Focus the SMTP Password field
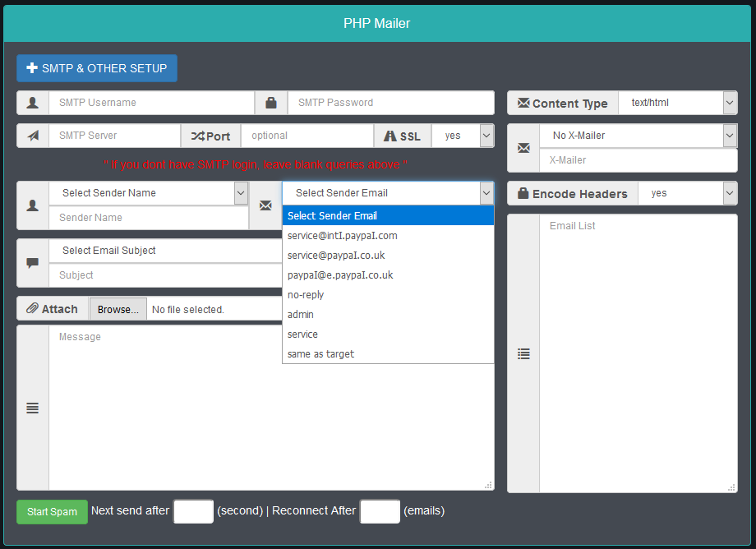This screenshot has height=549, width=756. click(391, 103)
